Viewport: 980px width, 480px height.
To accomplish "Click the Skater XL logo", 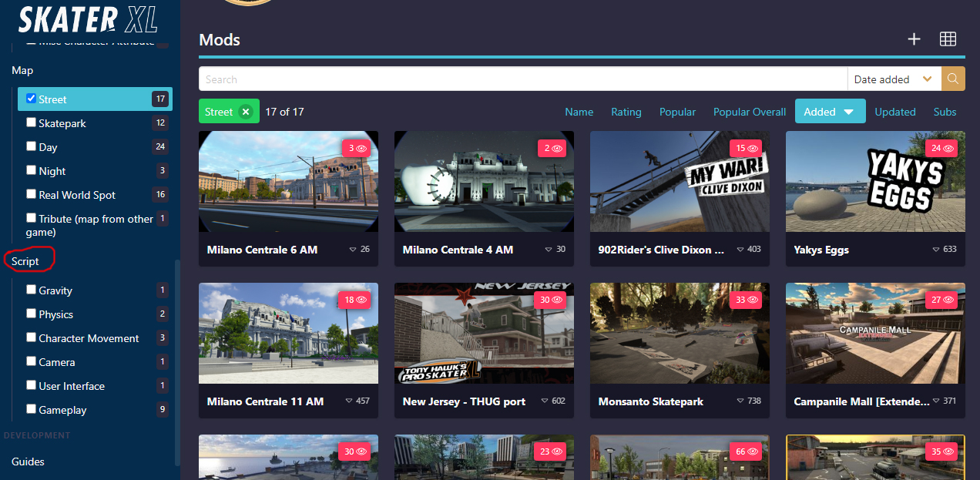I will pyautogui.click(x=88, y=18).
